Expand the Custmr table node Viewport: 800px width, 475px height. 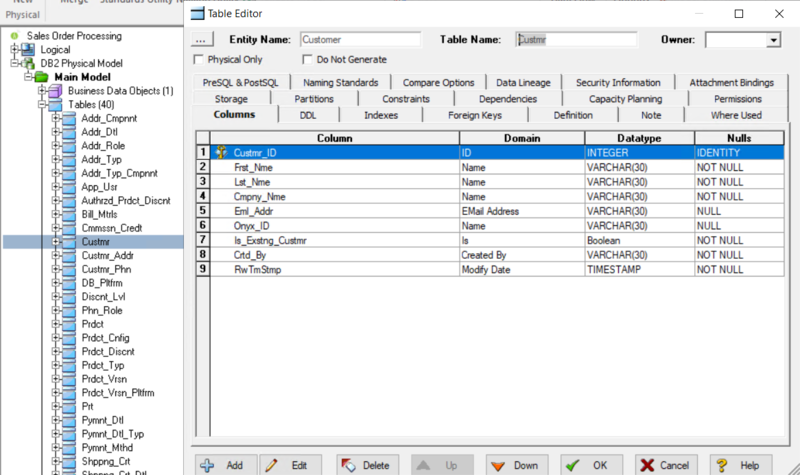(x=56, y=242)
